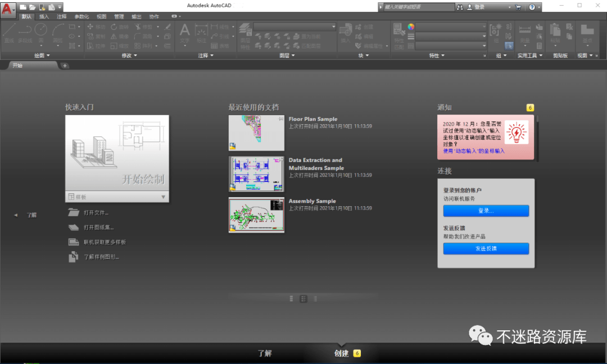607x364 pixels.
Task: Switch to the 插入 ribbon tab
Action: (x=44, y=17)
